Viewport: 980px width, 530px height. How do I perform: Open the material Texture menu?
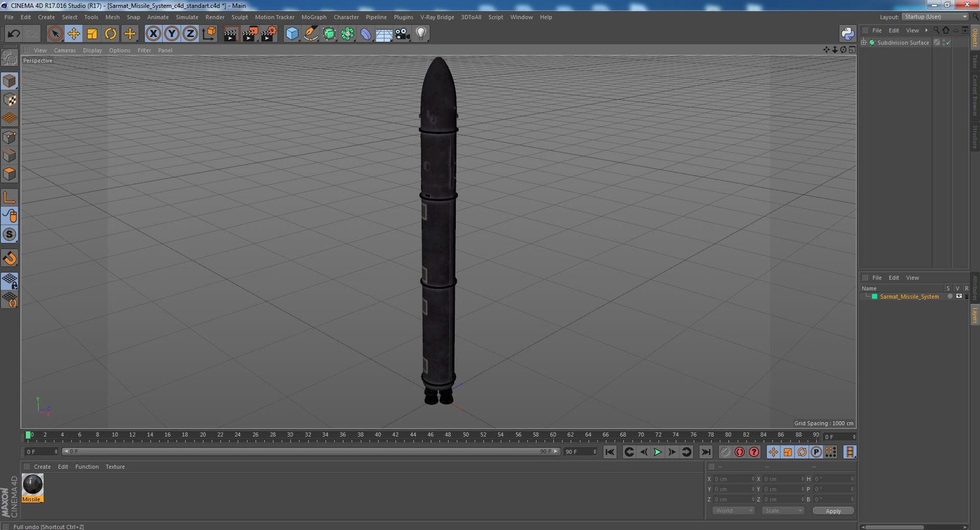(115, 467)
